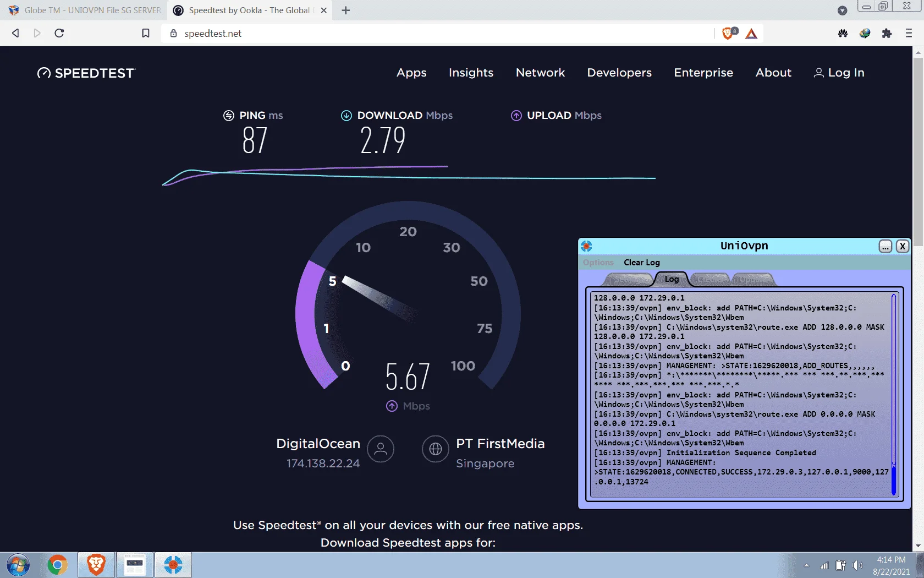Click the UniOvpn window logo icon
Image resolution: width=924 pixels, height=578 pixels.
pyautogui.click(x=587, y=246)
